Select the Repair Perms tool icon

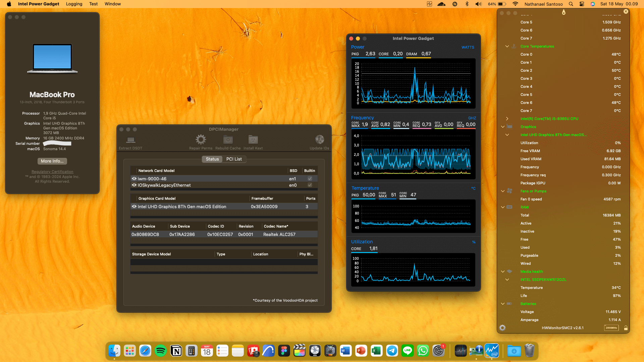[x=201, y=139]
